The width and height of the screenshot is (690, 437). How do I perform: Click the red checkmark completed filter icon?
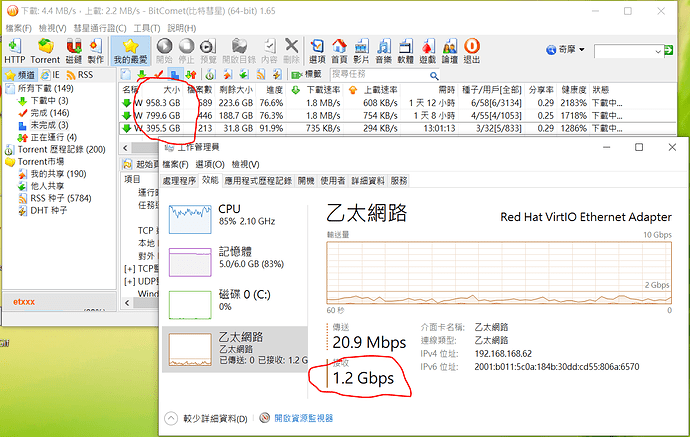click(158, 74)
